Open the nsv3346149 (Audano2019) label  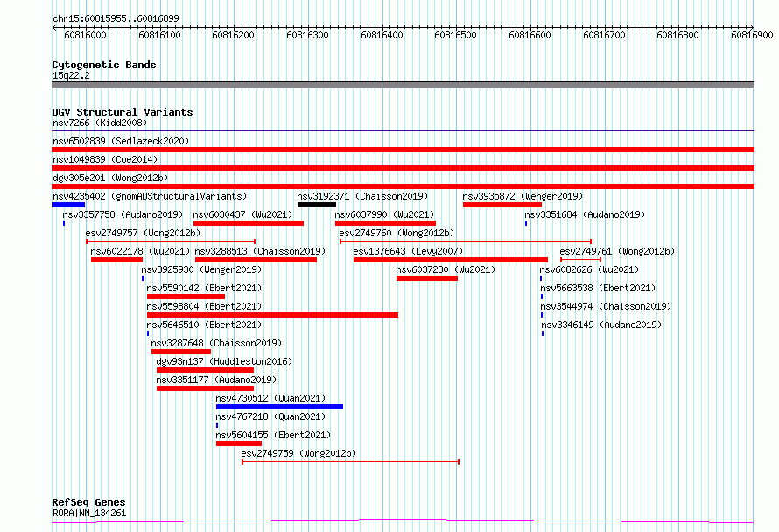point(601,325)
